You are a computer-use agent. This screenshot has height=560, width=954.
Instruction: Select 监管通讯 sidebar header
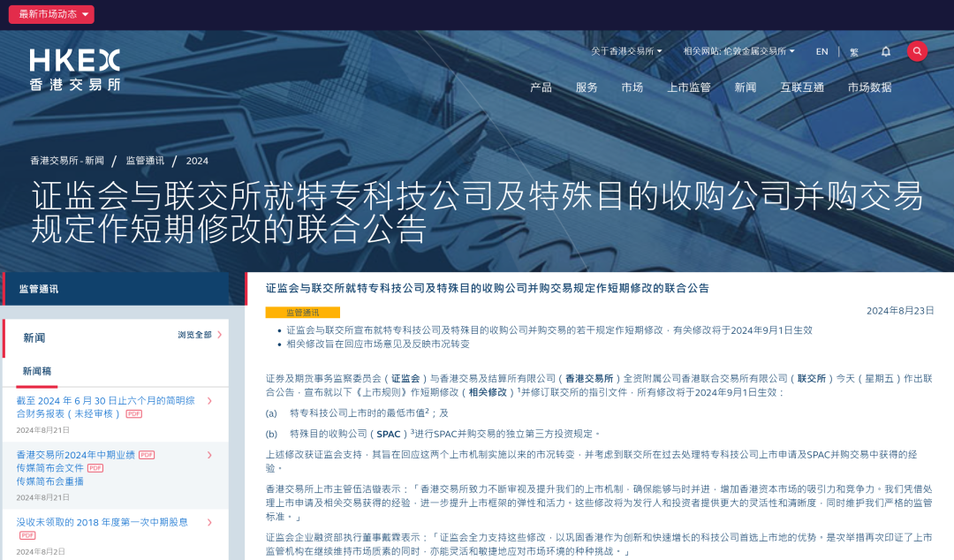pos(116,289)
